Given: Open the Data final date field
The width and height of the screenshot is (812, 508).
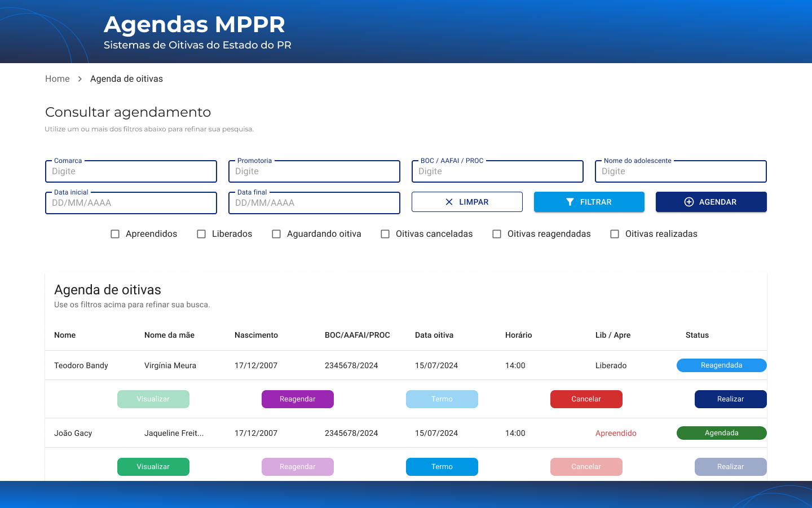Looking at the screenshot, I should tap(314, 203).
